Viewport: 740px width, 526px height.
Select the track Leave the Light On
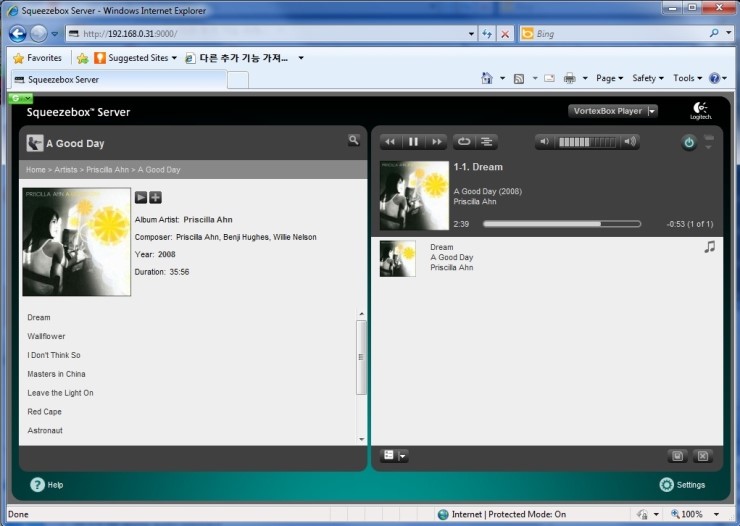(60, 393)
